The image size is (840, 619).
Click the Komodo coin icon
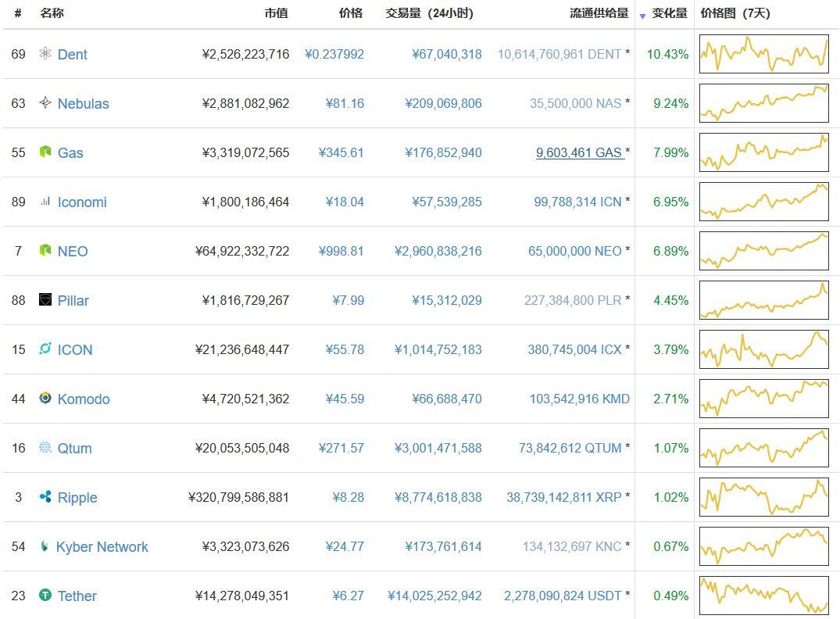tap(45, 398)
